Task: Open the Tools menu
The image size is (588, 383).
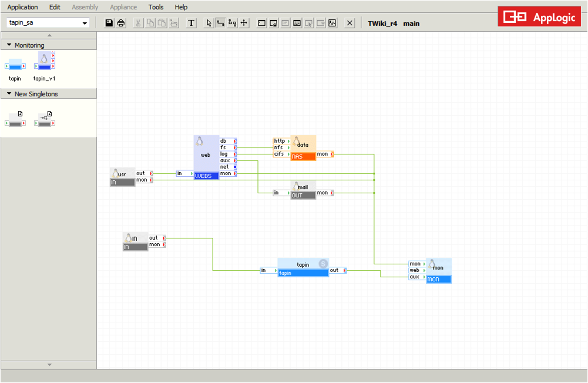Action: tap(156, 7)
